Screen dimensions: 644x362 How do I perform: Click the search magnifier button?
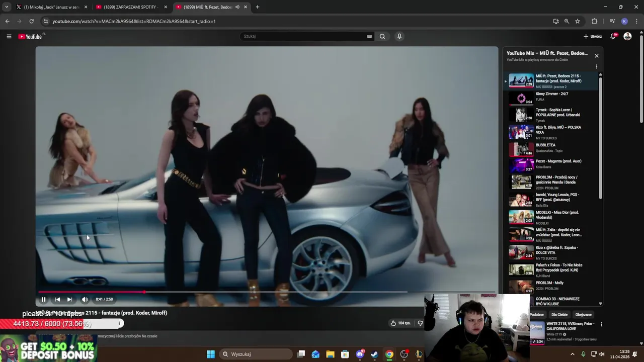[x=382, y=36]
